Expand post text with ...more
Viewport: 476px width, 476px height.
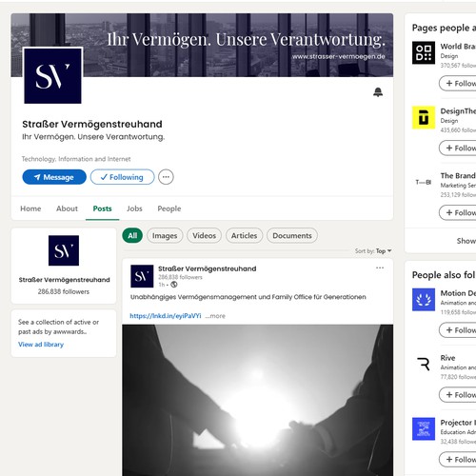(215, 316)
